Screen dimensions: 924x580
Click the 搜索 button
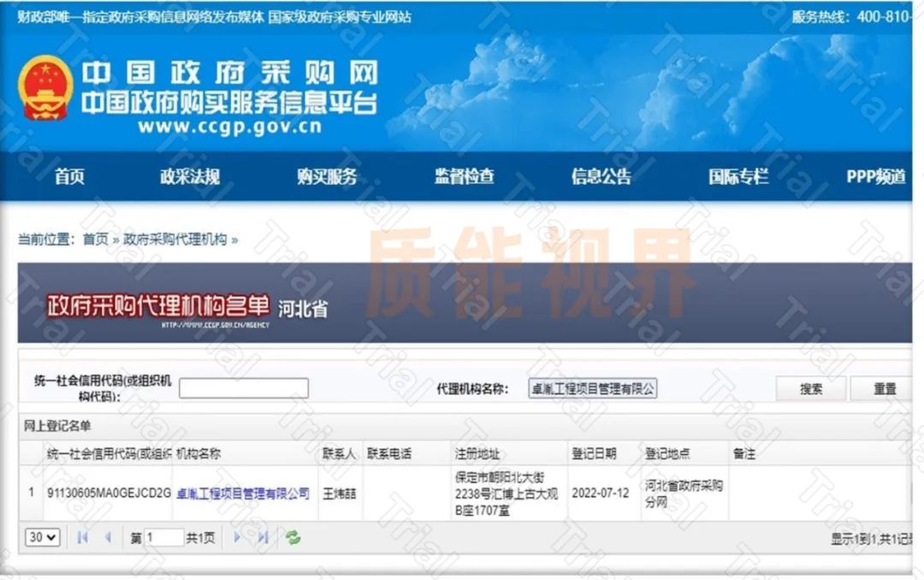pos(811,389)
